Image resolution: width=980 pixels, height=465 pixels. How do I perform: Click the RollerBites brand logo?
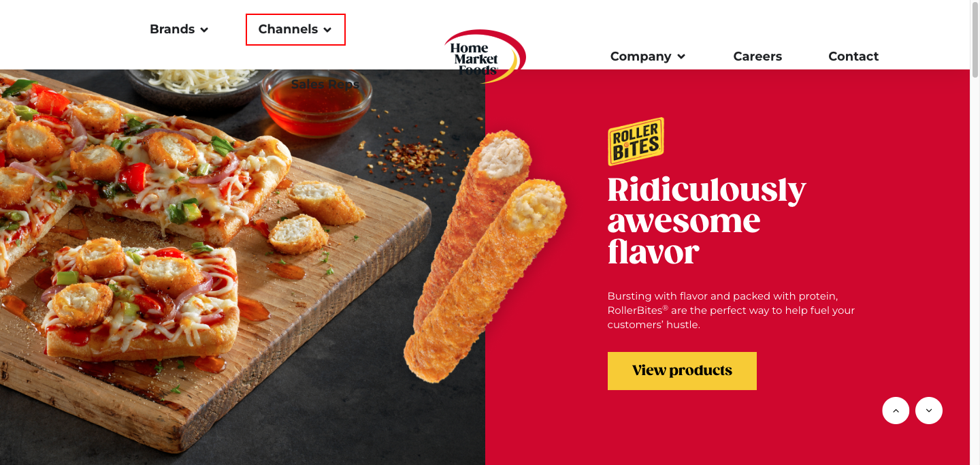636,142
